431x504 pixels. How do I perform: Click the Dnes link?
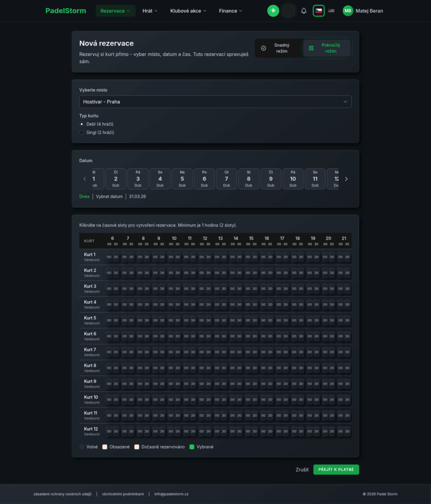click(84, 196)
